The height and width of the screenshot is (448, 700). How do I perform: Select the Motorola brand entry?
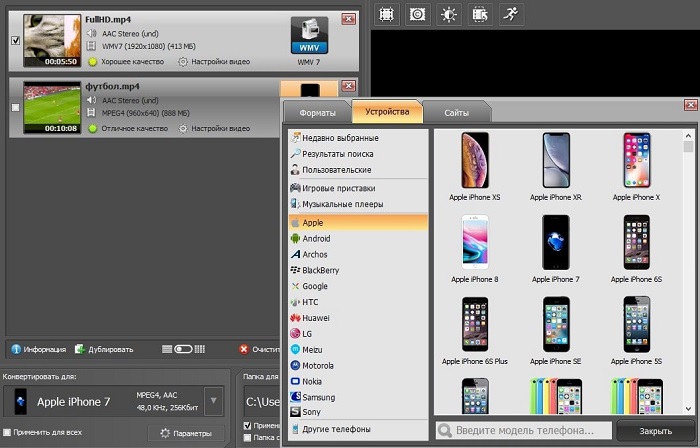(358, 365)
